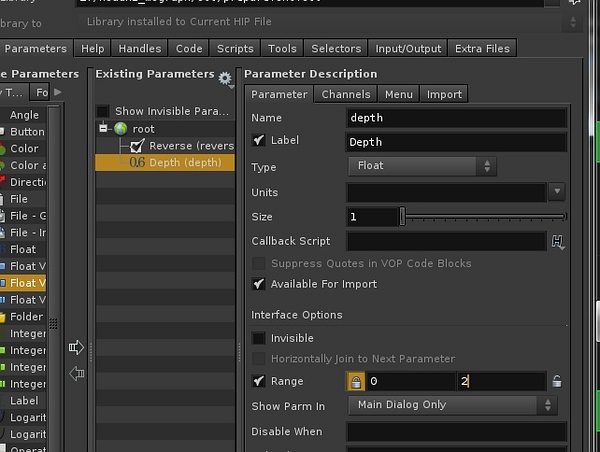Select the Label parameter type
This screenshot has height=452, width=600.
tap(23, 401)
